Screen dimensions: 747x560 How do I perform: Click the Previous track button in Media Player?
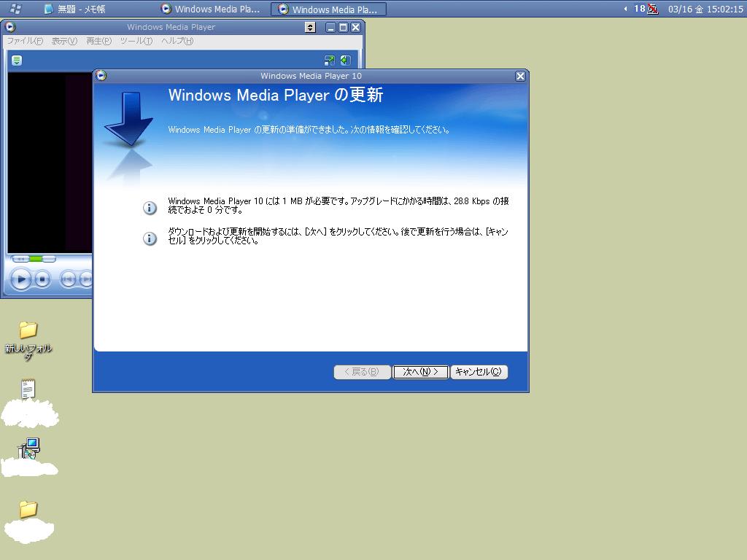coord(68,279)
